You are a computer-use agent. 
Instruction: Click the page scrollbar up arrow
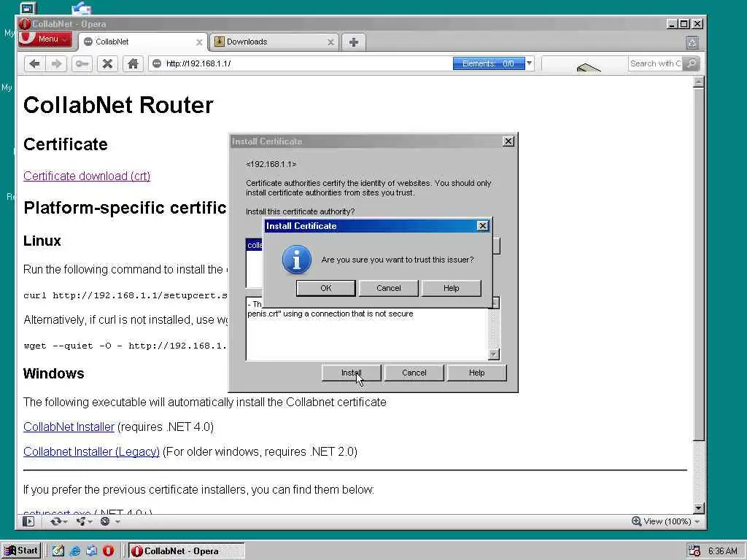698,82
